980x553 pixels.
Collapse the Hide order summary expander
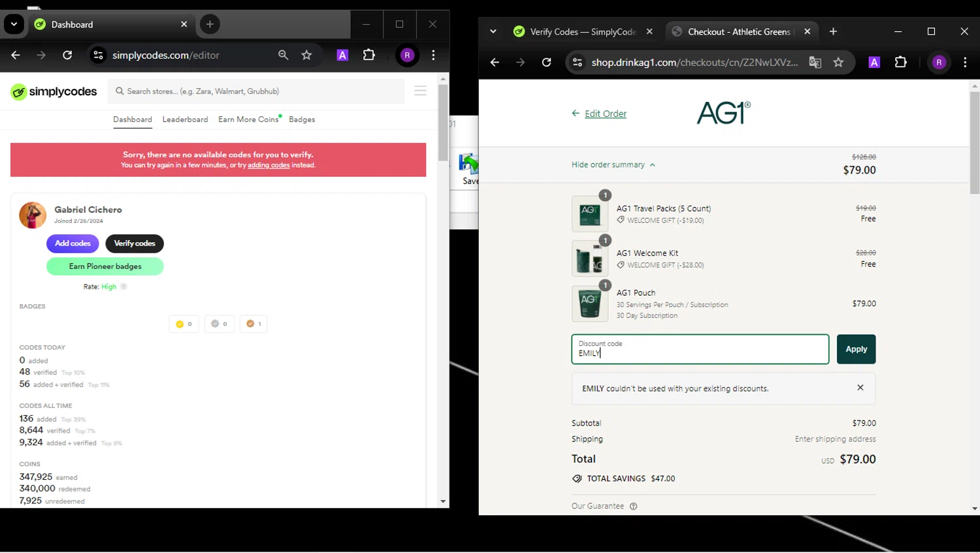[613, 165]
